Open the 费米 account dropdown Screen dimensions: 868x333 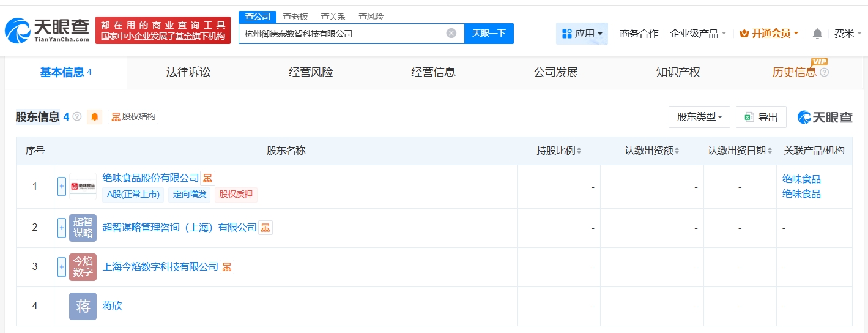pyautogui.click(x=848, y=34)
